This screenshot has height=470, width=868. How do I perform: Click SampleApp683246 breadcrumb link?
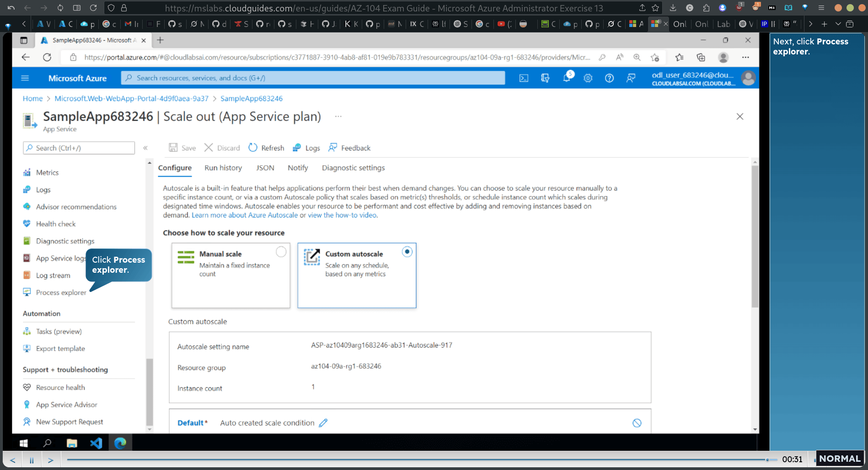click(x=251, y=98)
